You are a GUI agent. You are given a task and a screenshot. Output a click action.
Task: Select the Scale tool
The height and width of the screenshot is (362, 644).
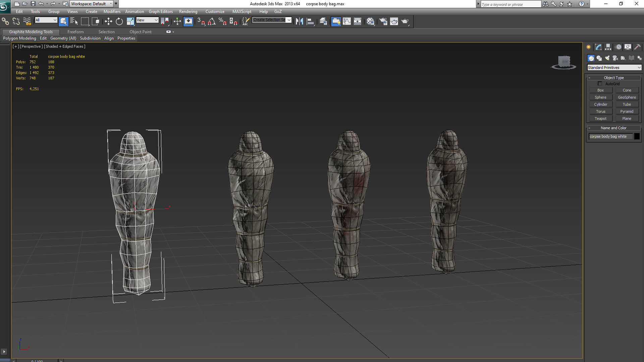coord(130,21)
